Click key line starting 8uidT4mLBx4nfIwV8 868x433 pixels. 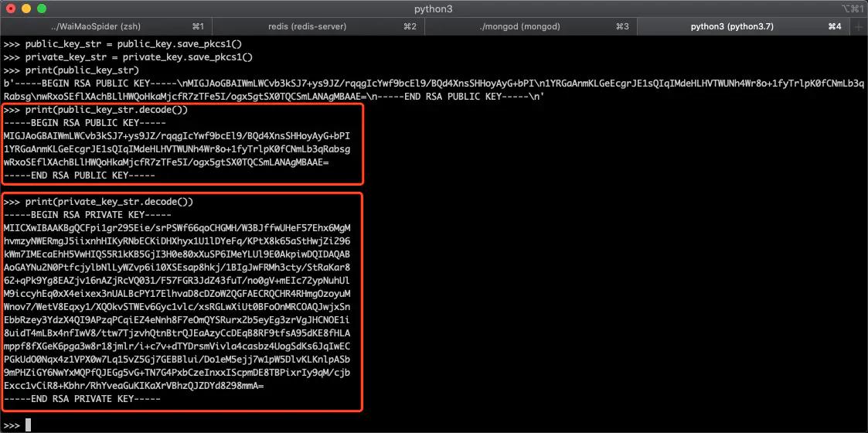tap(176, 332)
